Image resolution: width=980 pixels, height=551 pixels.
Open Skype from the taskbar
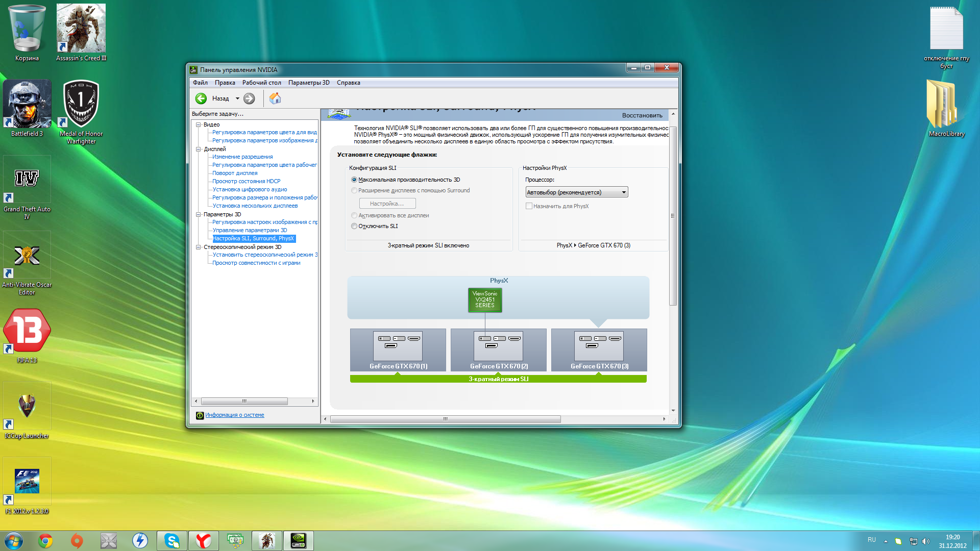point(172,541)
